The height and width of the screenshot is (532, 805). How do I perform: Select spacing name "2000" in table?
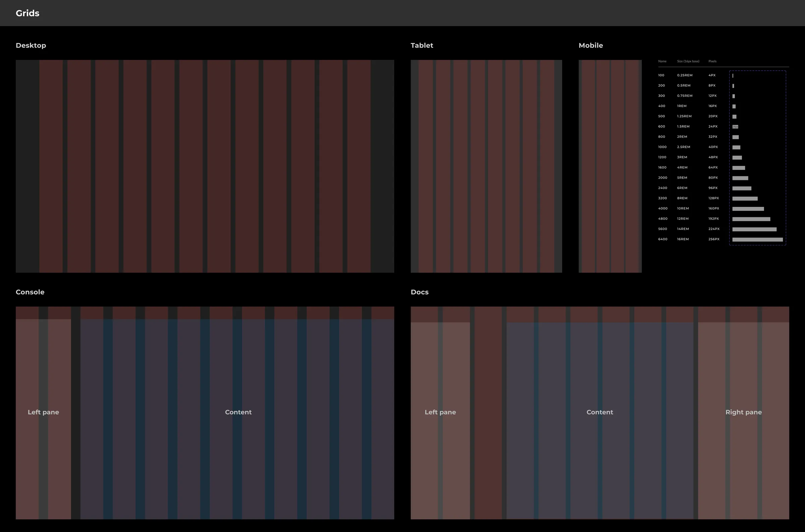point(662,178)
